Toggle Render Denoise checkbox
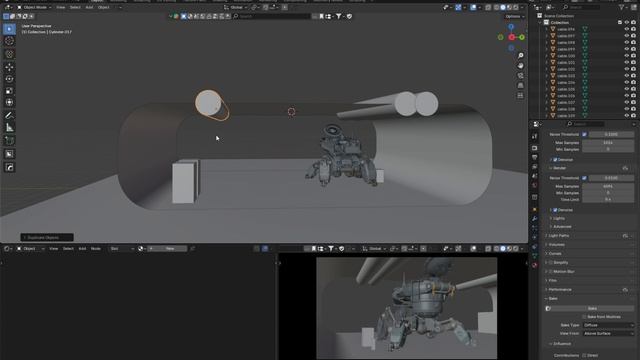Viewport: 640px width, 360px height. tap(555, 210)
